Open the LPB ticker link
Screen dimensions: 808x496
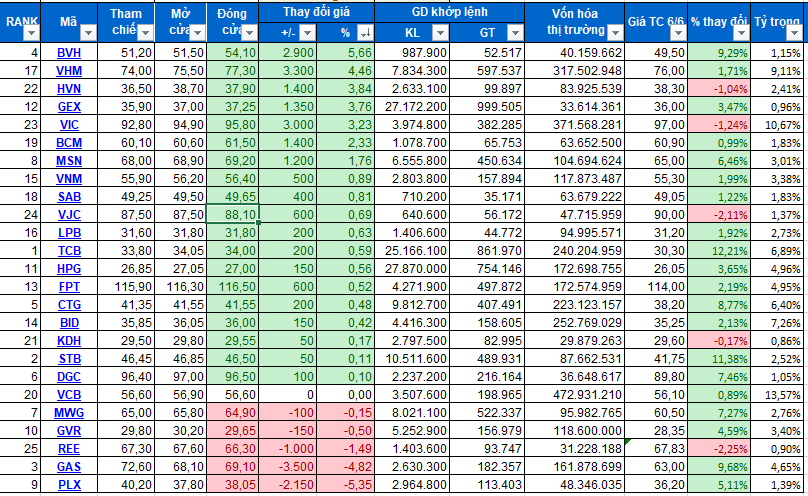(x=69, y=233)
